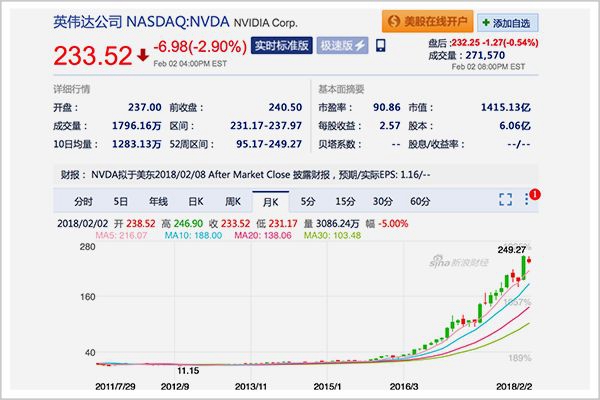Click the 2013/11 date axis label
Viewport: 600px width, 400px height.
pos(251,387)
